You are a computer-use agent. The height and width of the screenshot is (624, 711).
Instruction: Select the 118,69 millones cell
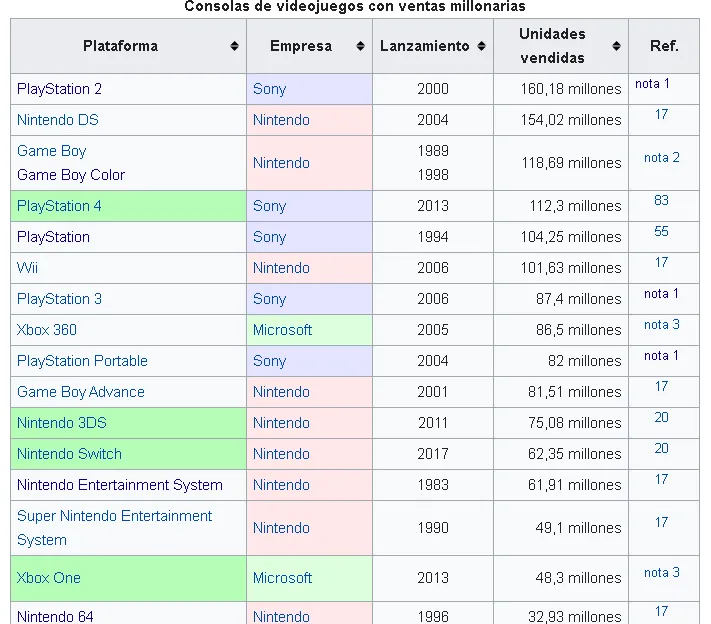pos(561,163)
